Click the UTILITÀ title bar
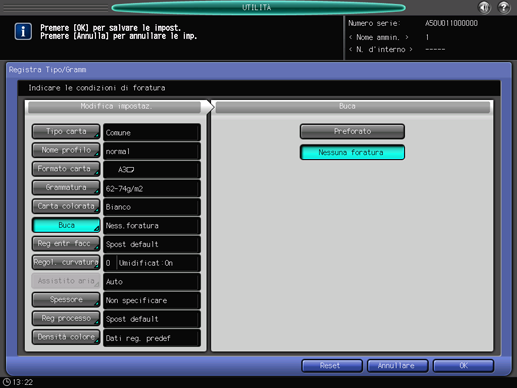Screen dimensions: 517x388 coord(258,7)
